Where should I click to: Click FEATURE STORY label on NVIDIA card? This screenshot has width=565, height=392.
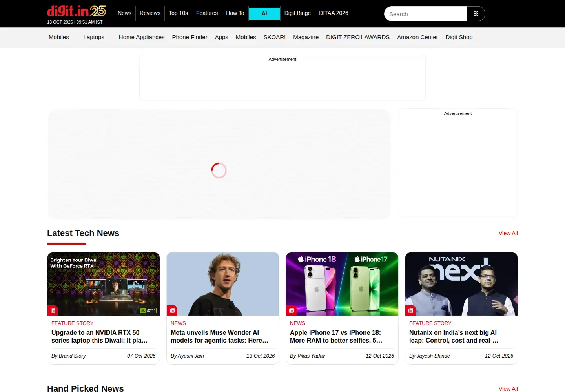(x=73, y=323)
